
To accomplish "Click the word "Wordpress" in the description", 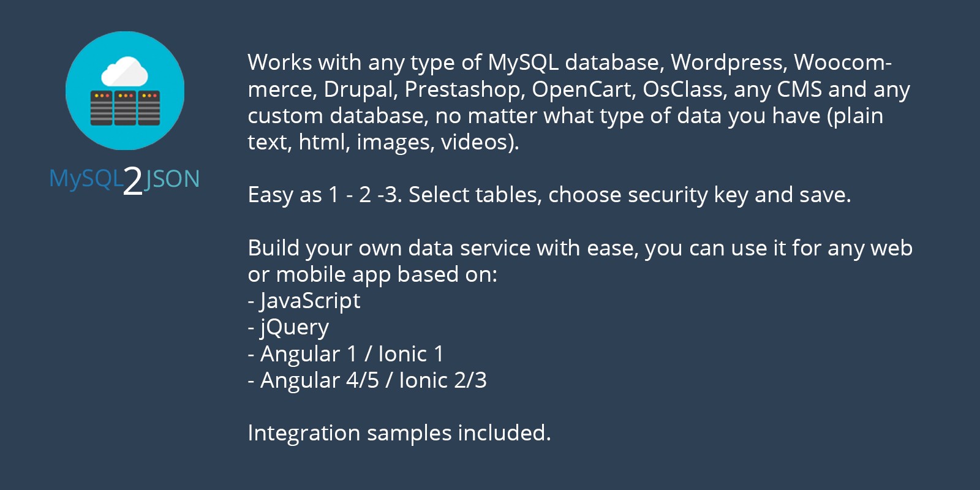I will click(728, 62).
